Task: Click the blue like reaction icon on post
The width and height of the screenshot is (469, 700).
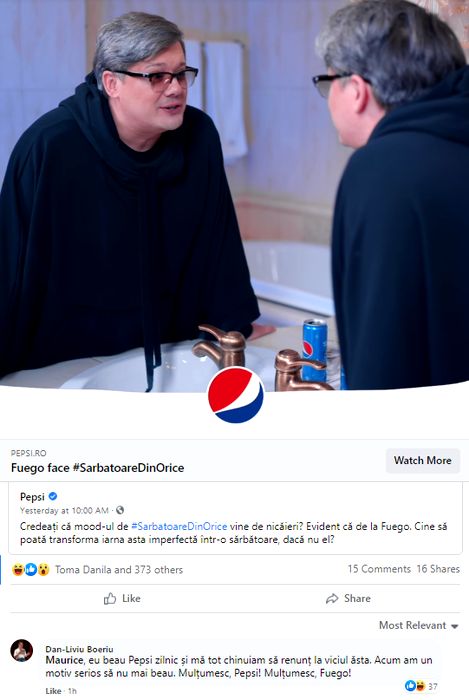Action: (x=30, y=569)
